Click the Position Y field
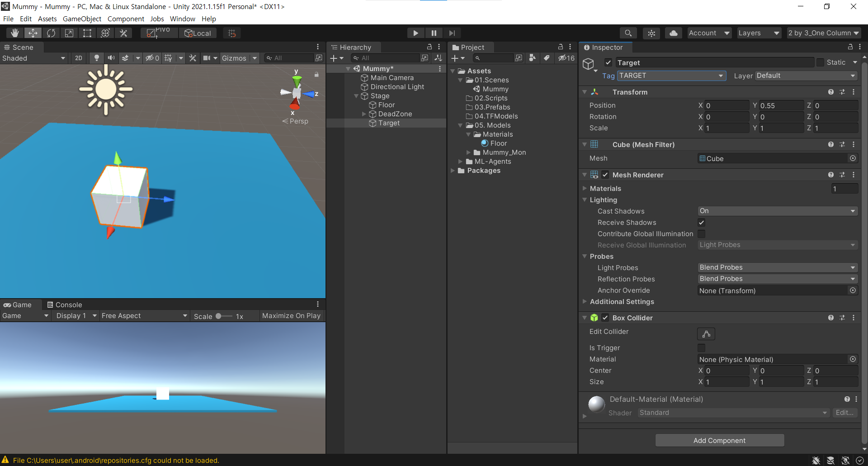Image resolution: width=868 pixels, height=466 pixels. 781,105
